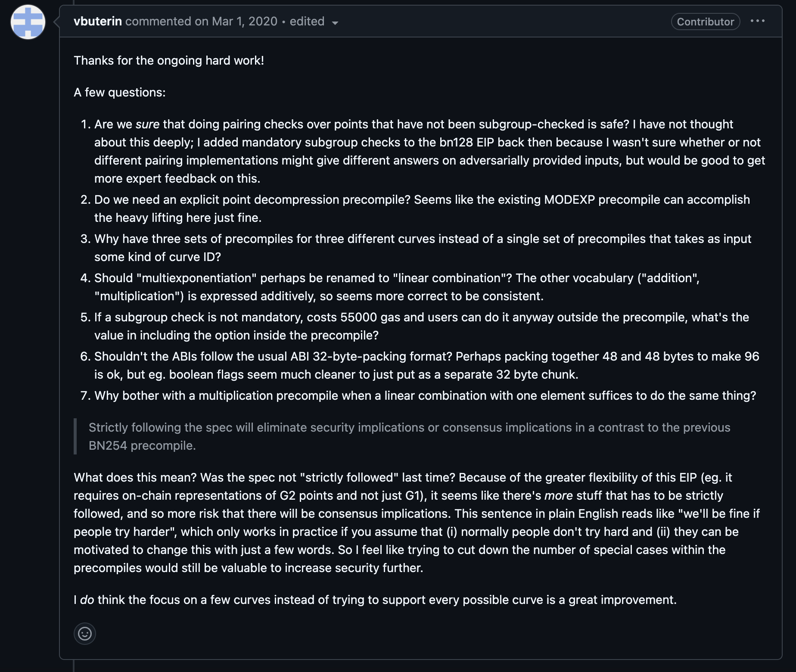Click the quoted 'Strictly following the spec' block
This screenshot has width=796, height=672.
[x=409, y=436]
